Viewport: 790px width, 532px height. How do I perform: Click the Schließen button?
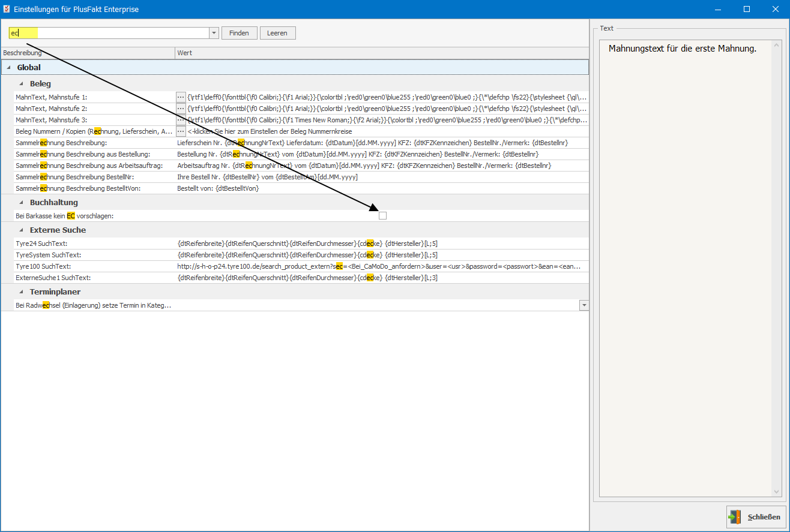756,516
